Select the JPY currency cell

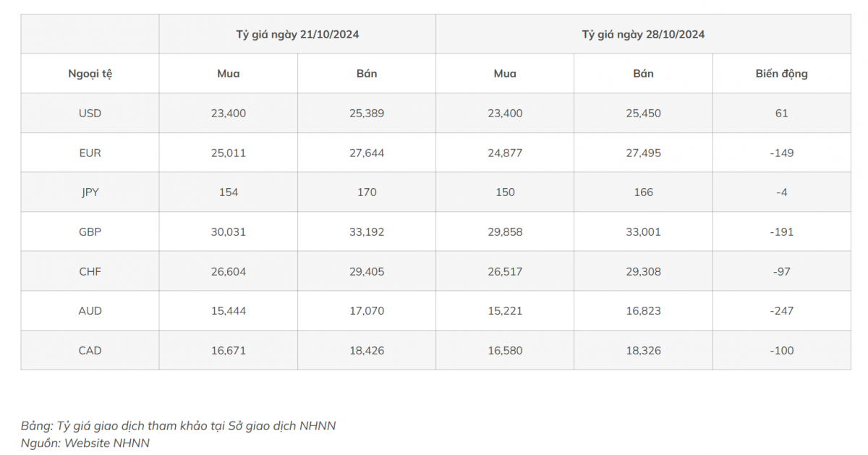[x=90, y=192]
